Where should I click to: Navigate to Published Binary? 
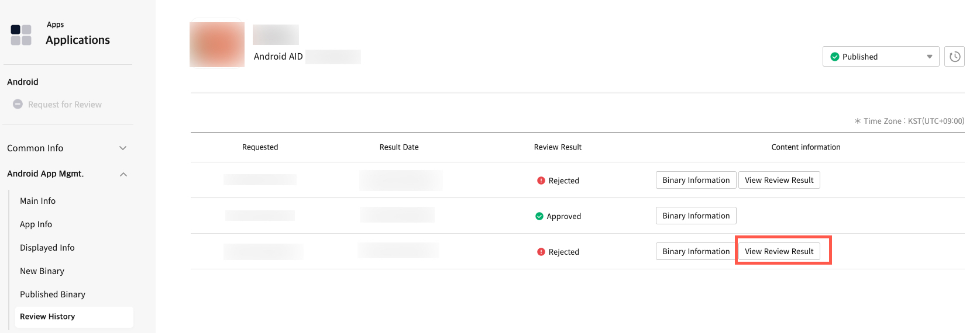[53, 294]
